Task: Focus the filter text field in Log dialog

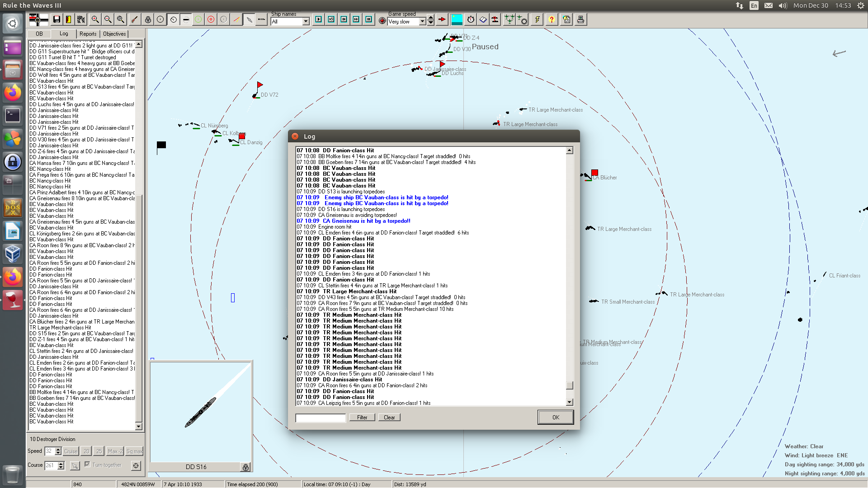Action: click(321, 418)
